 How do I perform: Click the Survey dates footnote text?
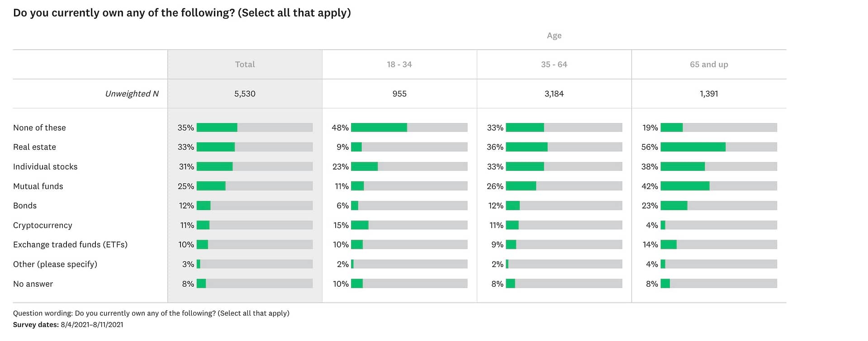(x=68, y=325)
